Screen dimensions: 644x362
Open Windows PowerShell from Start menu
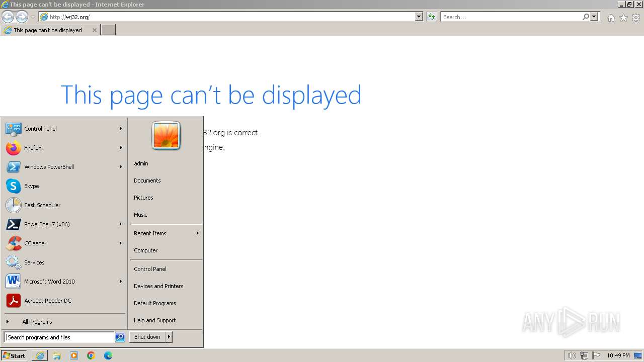click(x=64, y=167)
